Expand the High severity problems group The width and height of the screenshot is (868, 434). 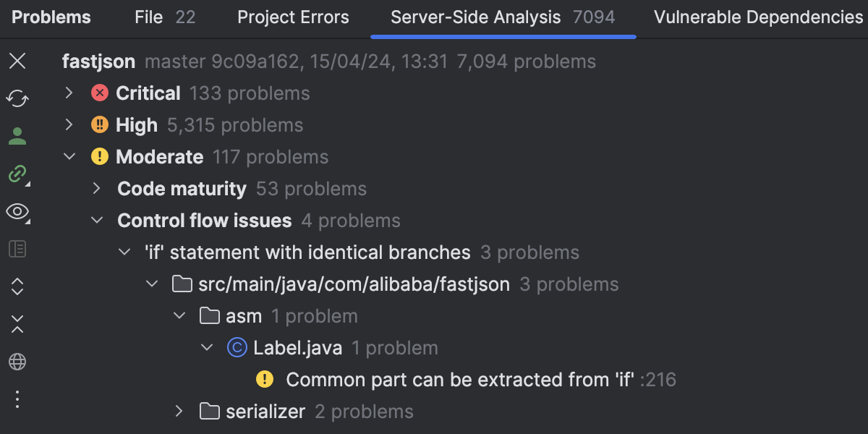[69, 125]
